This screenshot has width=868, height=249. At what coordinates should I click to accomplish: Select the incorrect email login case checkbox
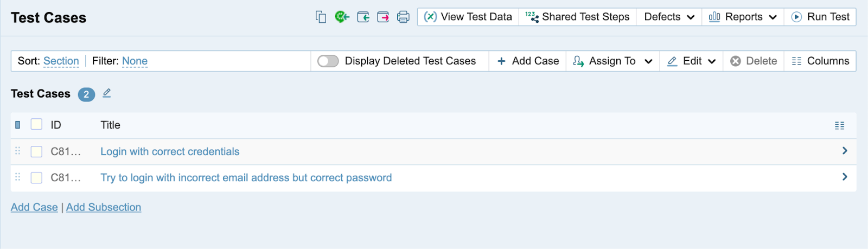click(36, 178)
